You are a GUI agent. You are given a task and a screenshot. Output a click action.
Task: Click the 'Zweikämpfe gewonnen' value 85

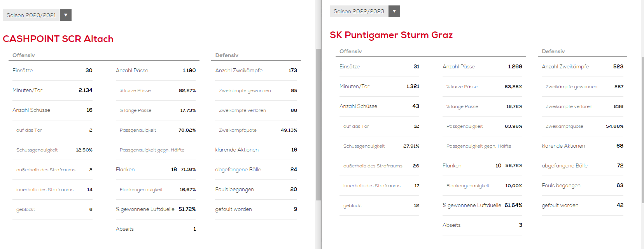click(294, 91)
